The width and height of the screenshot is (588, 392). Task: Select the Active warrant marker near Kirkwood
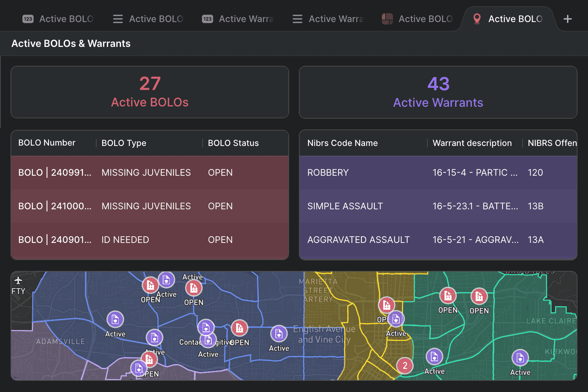click(x=520, y=358)
